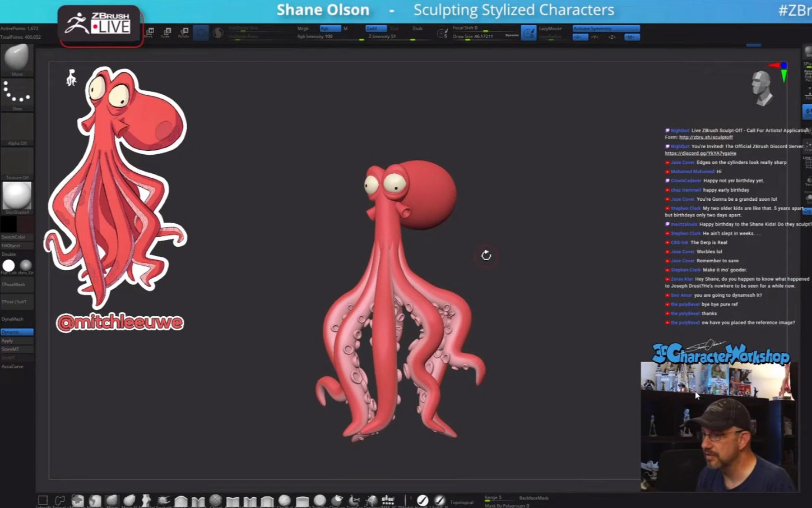Click the brush S icon left of Focal Shift

[442, 34]
